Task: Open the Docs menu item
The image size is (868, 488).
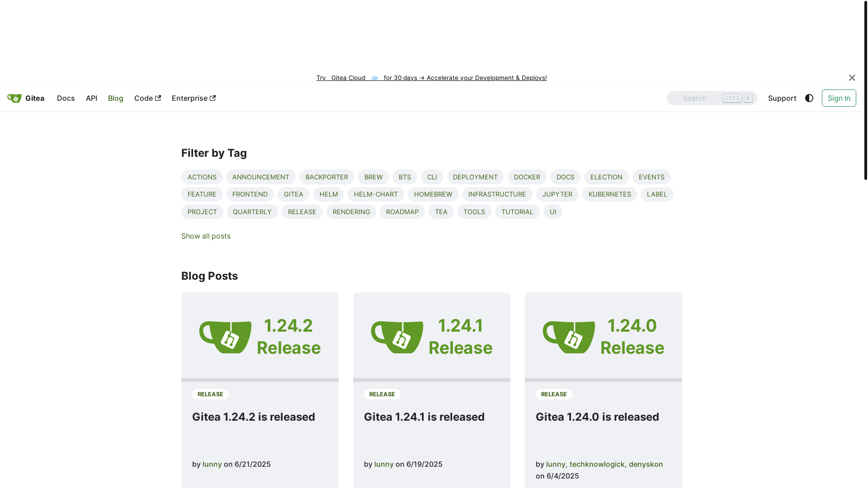Action: 66,98
